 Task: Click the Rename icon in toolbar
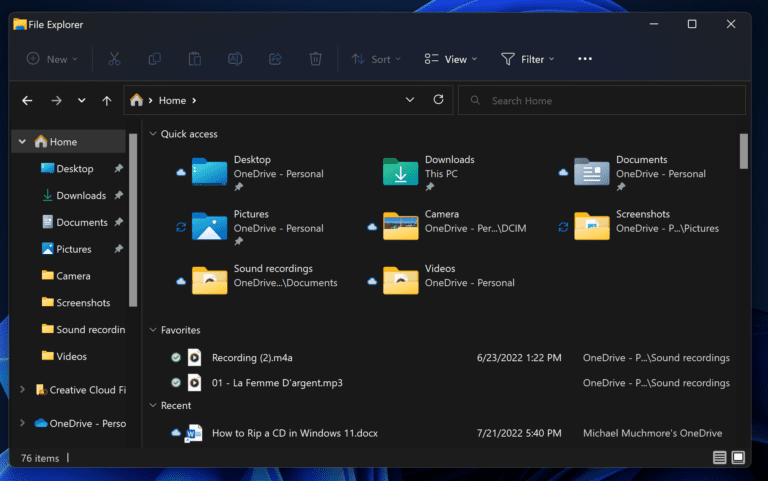click(x=235, y=59)
